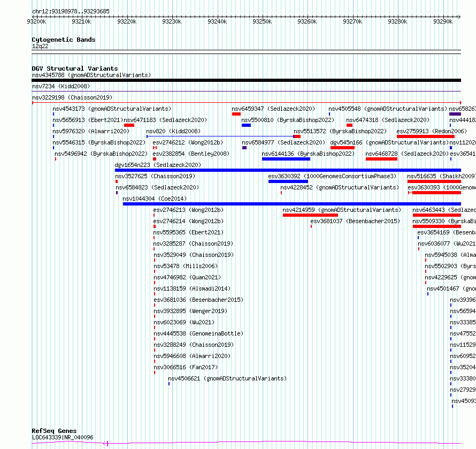The image size is (476, 449).
Task: Click nsv3529049 (Chaisson2019) variant label
Action: pos(194,255)
